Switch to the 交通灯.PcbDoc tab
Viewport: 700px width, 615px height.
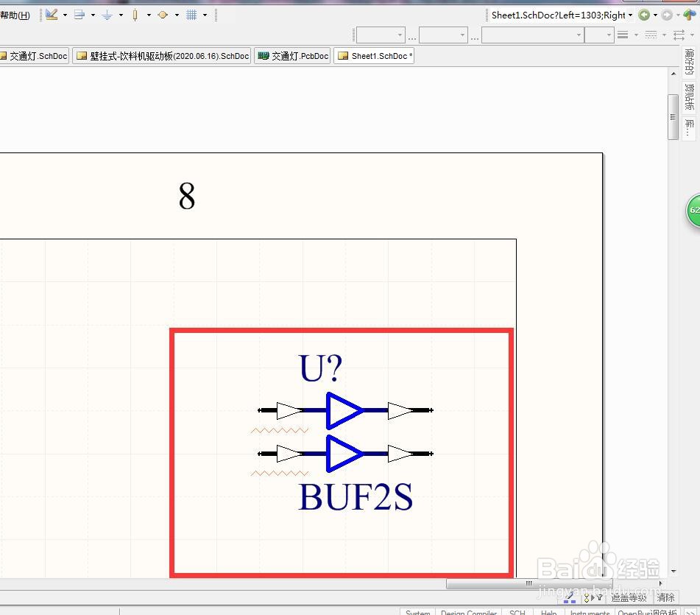292,56
